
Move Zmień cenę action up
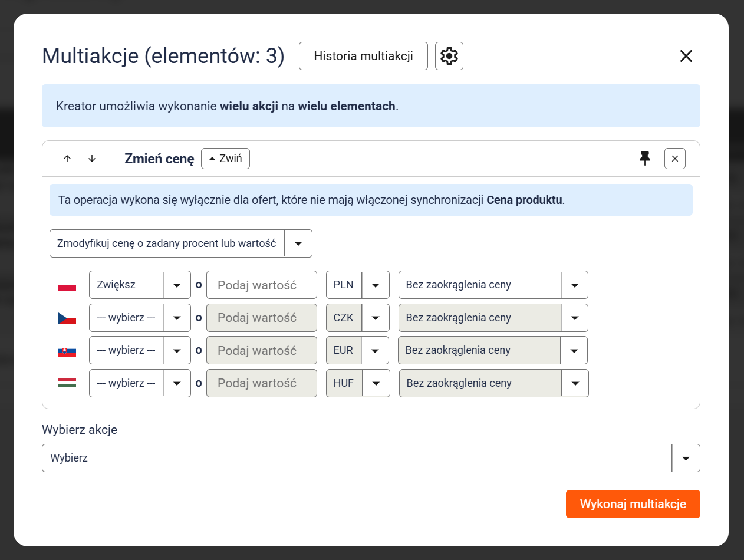tap(67, 159)
